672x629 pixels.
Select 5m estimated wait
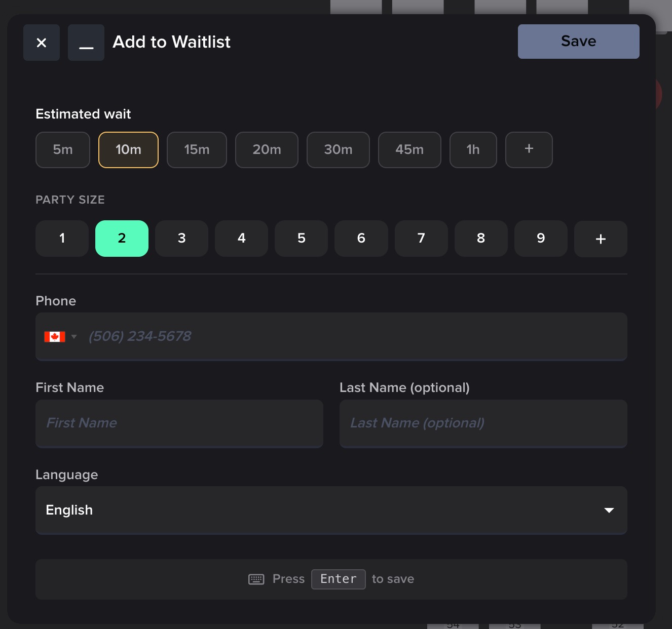pos(63,149)
